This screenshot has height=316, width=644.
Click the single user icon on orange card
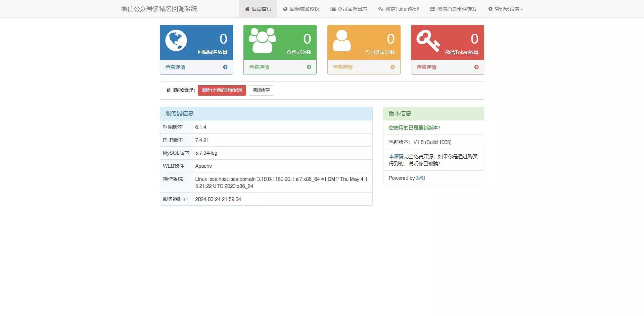342,41
